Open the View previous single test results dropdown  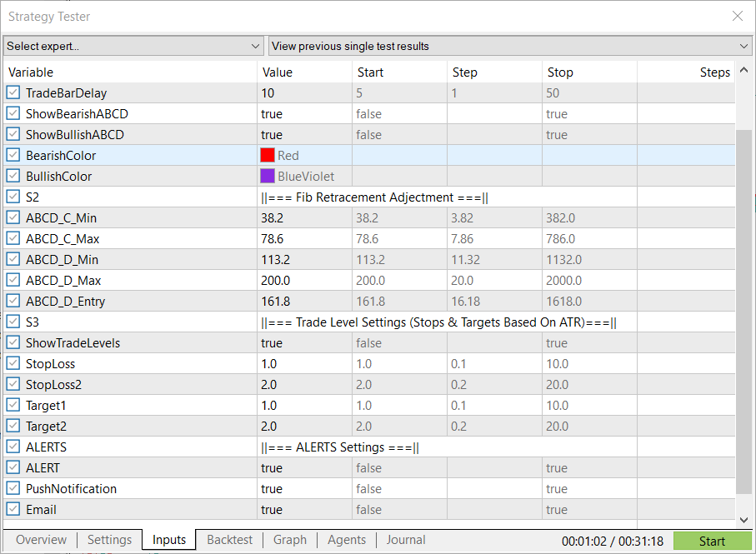(500, 46)
